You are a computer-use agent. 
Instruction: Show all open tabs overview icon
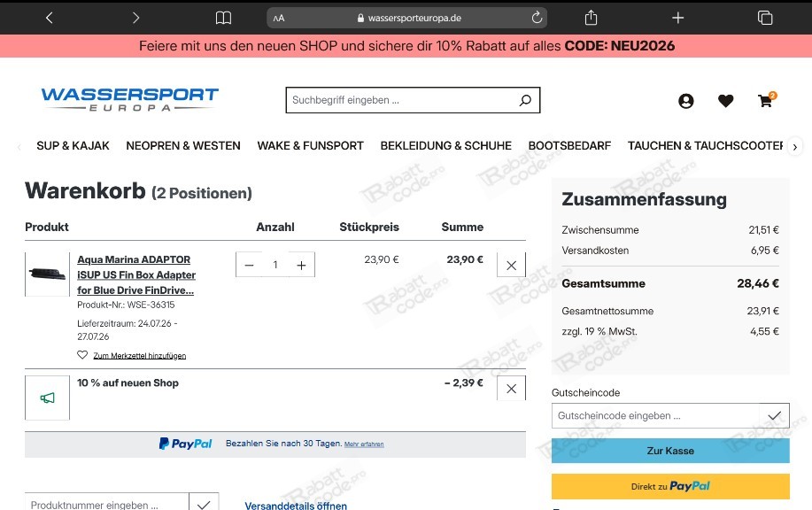(x=765, y=18)
